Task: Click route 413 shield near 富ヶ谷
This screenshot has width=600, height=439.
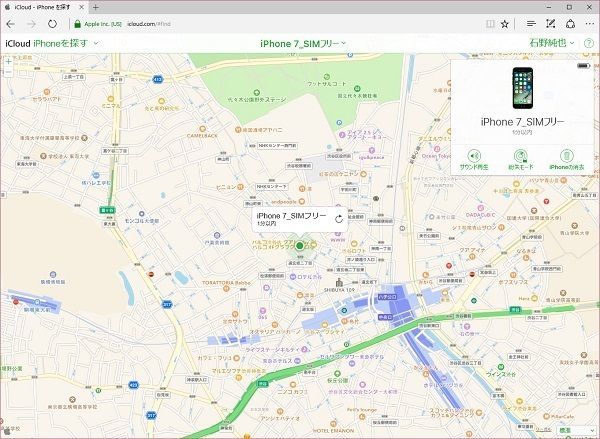Action: [x=158, y=80]
